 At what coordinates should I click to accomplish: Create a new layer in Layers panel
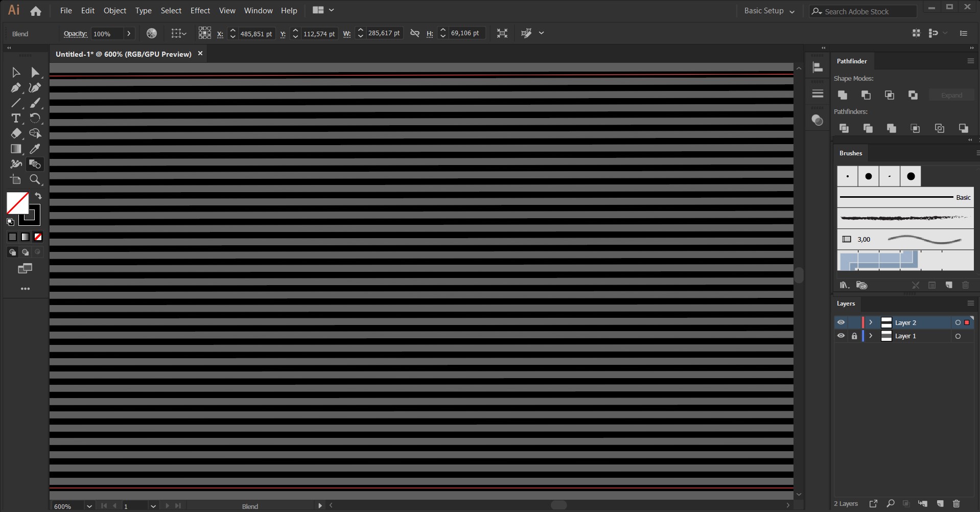coord(941,503)
